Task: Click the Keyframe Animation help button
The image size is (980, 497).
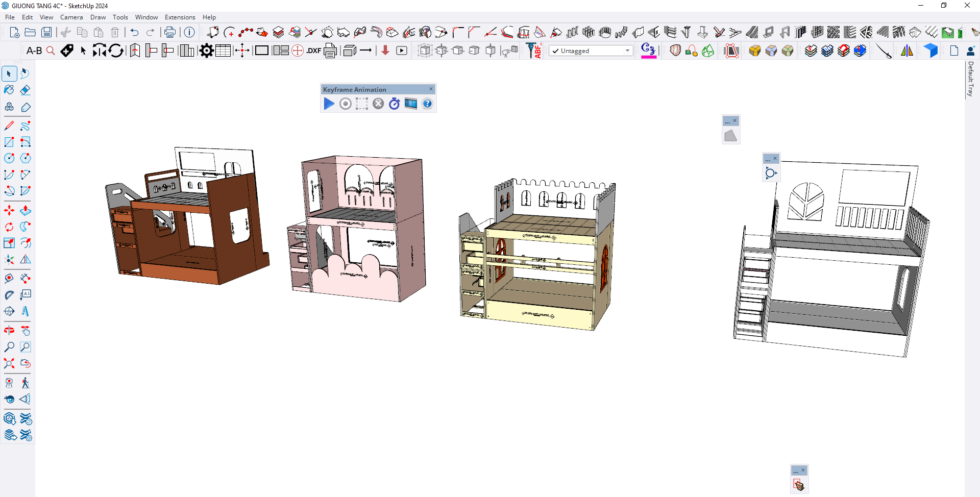Action: pos(427,104)
